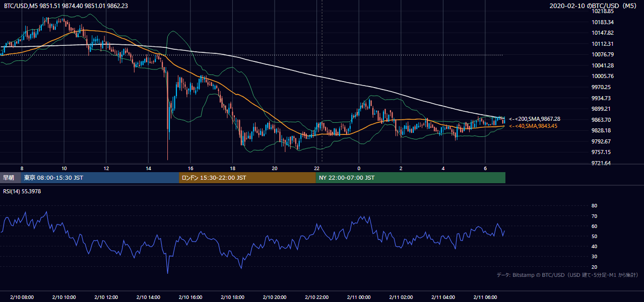Click price axis value 10218.85
Viewport: 644px width, 302px height.
(x=603, y=11)
